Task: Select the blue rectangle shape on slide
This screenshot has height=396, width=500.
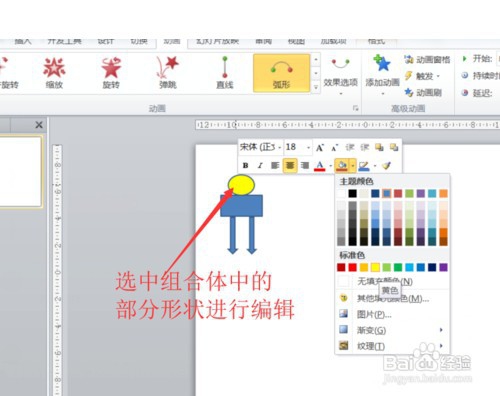Action: (242, 206)
